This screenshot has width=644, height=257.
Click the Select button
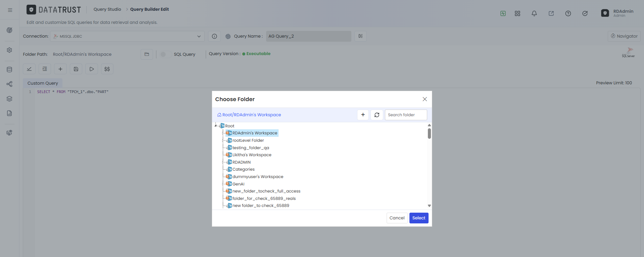click(419, 218)
